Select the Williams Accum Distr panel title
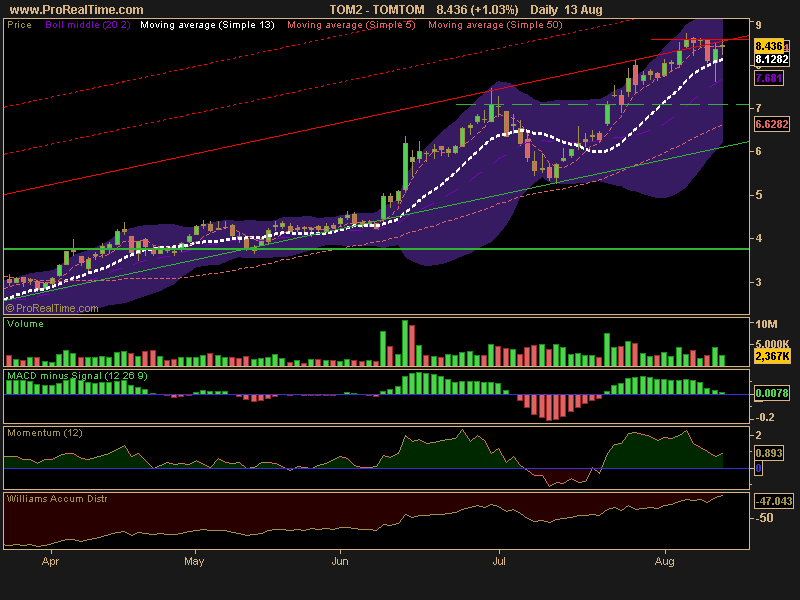800x600 pixels. 57,499
